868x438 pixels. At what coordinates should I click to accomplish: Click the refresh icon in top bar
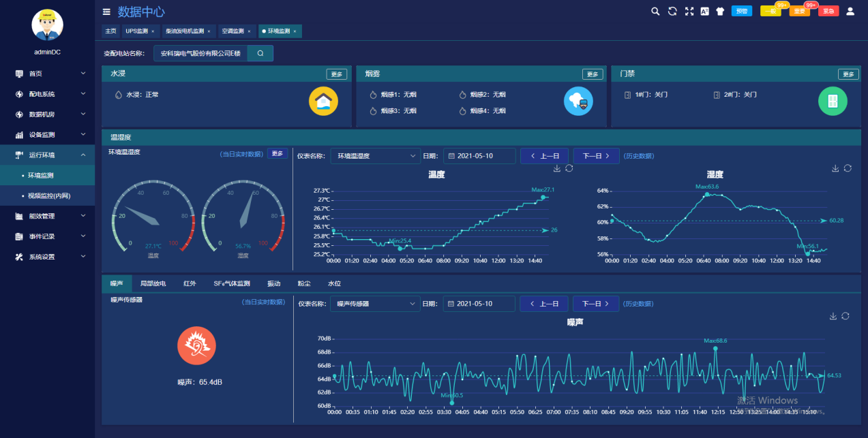(672, 11)
